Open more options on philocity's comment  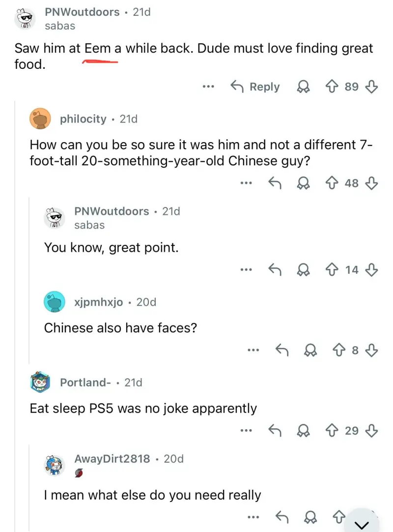point(246,183)
